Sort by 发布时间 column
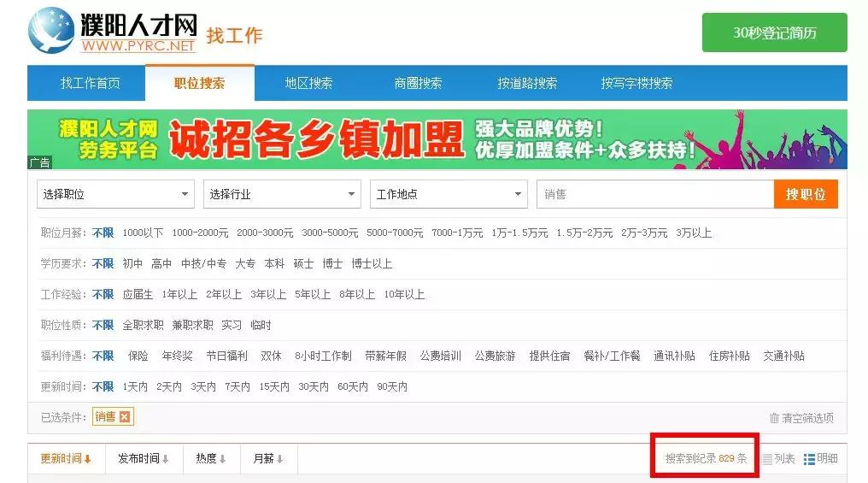The image size is (868, 483). (x=144, y=458)
